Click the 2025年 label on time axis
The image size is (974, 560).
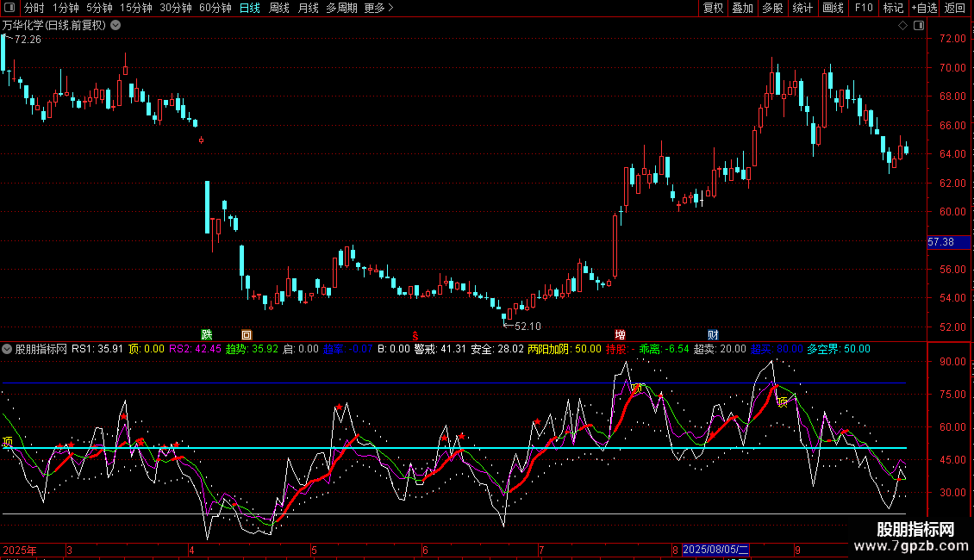click(20, 550)
